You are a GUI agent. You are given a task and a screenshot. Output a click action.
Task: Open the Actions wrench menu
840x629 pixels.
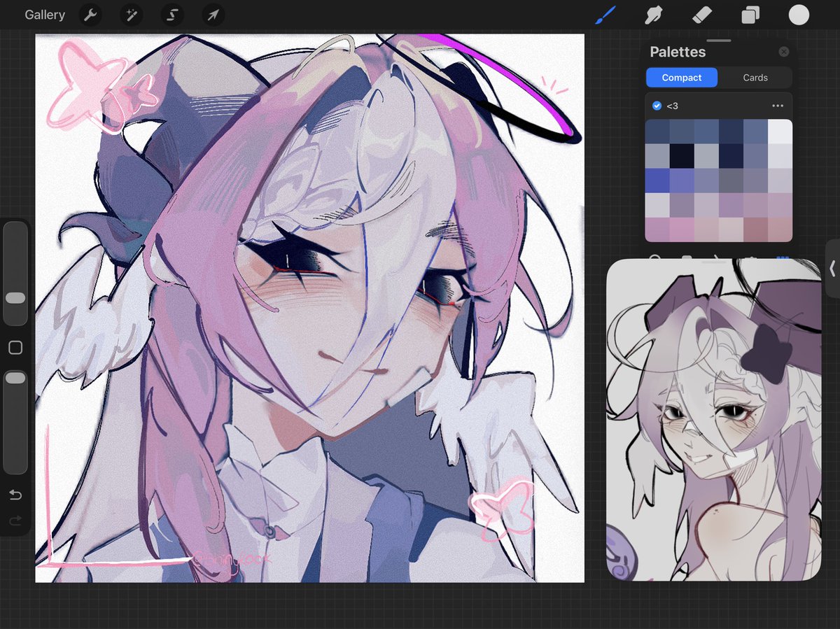click(x=90, y=15)
